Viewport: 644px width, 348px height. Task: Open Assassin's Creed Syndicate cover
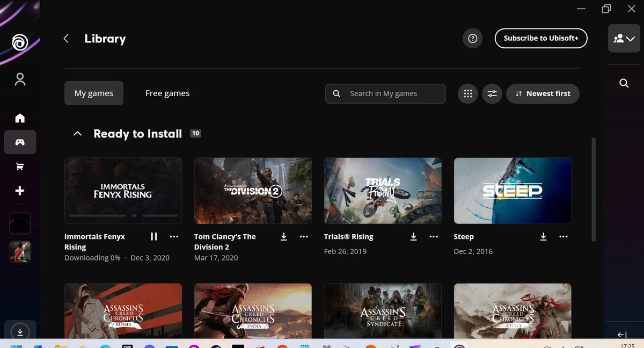383,311
